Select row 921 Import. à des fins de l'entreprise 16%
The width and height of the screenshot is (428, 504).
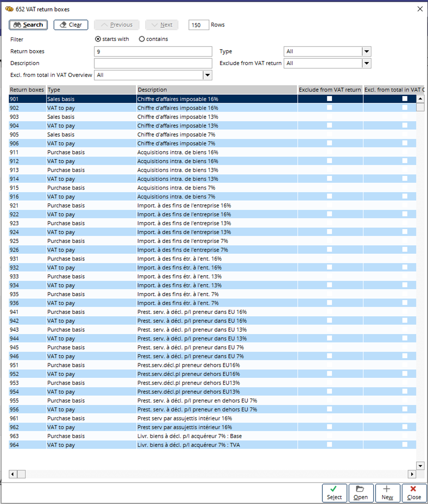(213, 206)
